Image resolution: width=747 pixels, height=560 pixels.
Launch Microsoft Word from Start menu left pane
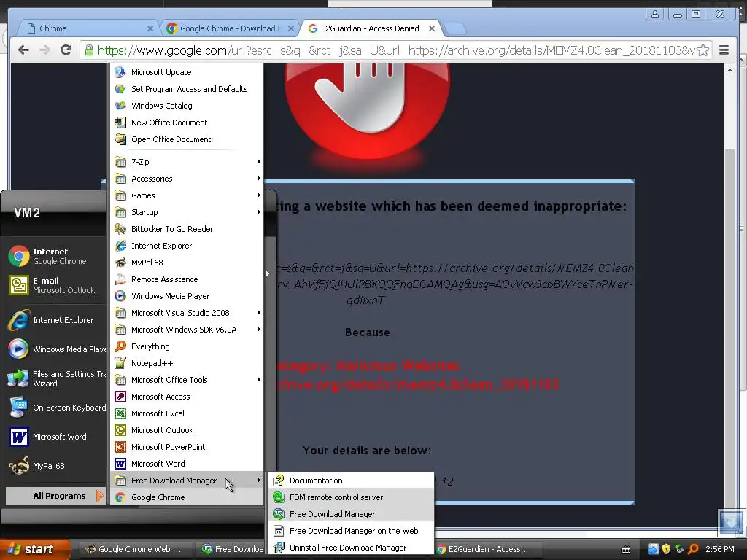[55, 437]
